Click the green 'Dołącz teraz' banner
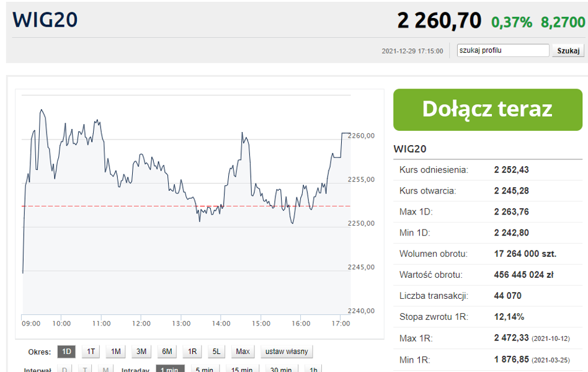588x372 pixels. click(488, 110)
